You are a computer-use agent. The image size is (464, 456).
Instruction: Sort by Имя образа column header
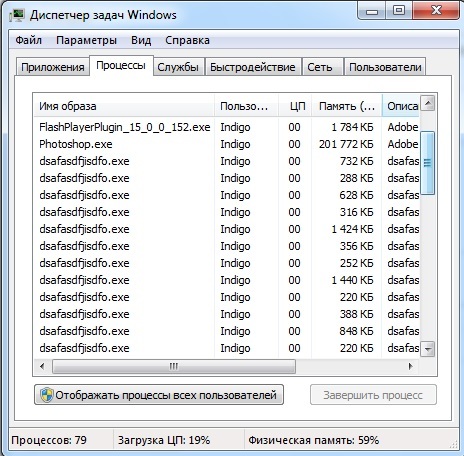[124, 106]
